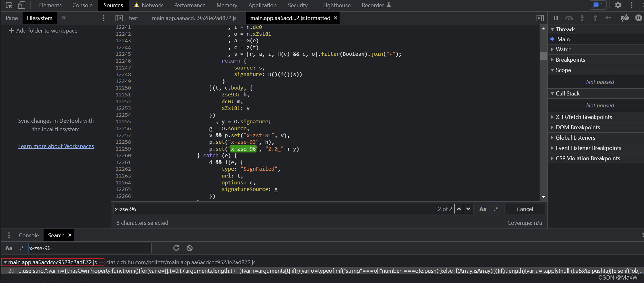
Task: Add folder to workspace
Action: (43, 31)
